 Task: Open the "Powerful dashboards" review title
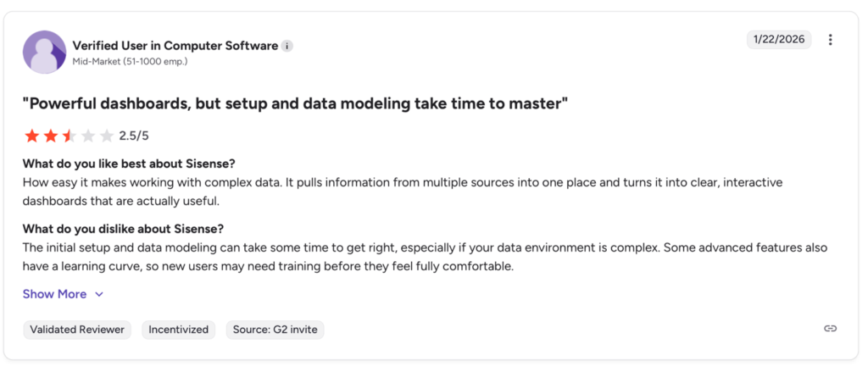[x=294, y=103]
